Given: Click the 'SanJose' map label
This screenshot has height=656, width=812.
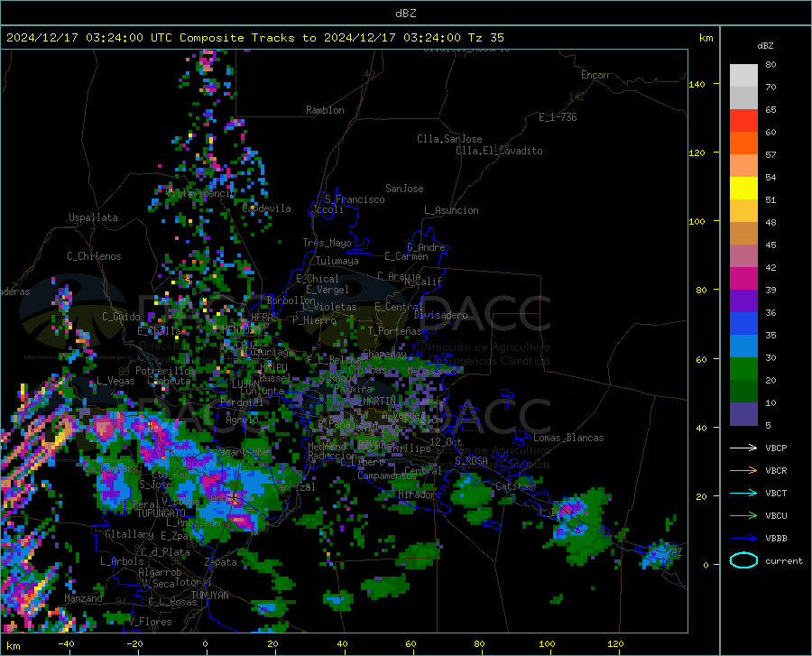Looking at the screenshot, I should pyautogui.click(x=404, y=189).
